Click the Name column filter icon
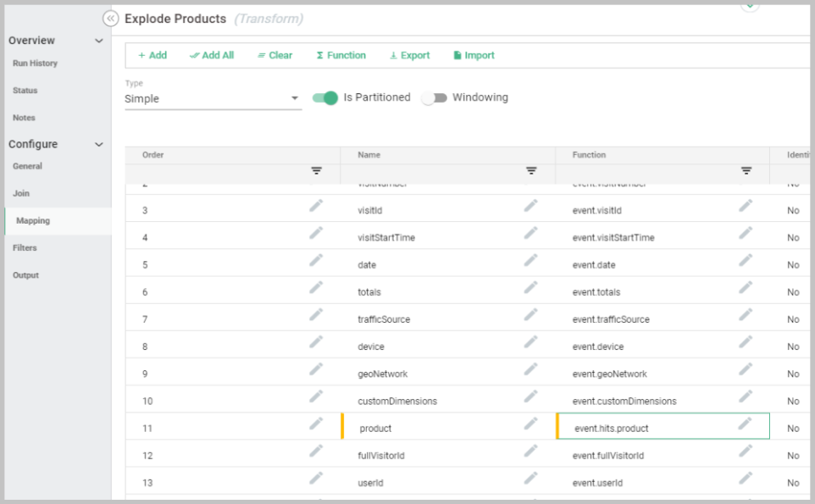The width and height of the screenshot is (815, 504). tap(531, 171)
